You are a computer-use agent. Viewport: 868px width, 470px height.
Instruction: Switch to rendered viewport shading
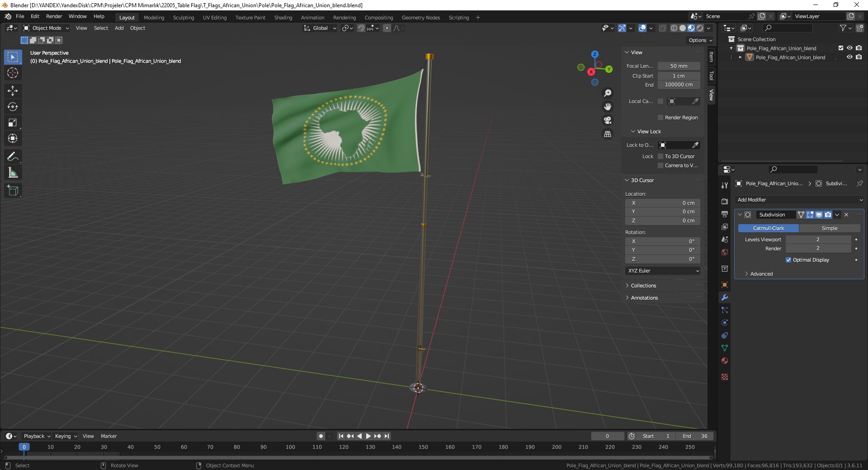point(700,28)
